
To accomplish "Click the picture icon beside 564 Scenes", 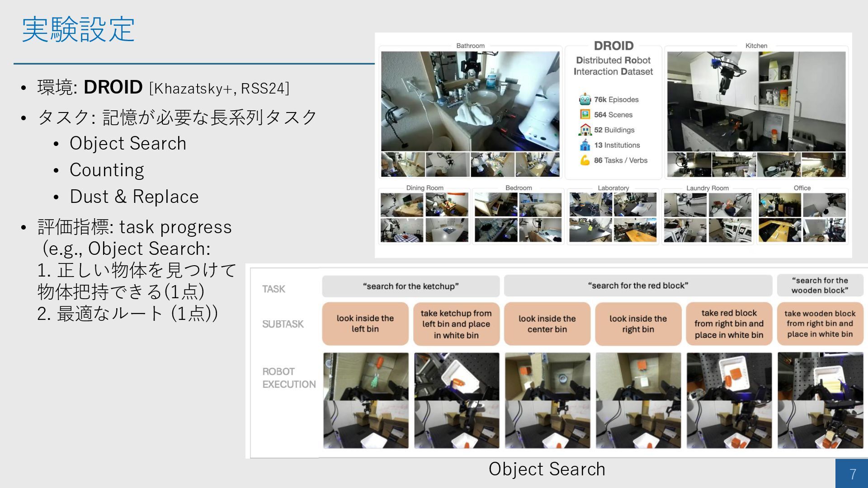I will [585, 115].
